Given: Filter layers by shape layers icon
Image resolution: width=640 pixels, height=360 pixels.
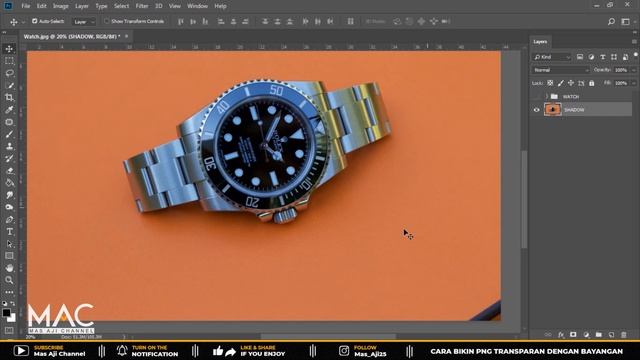Looking at the screenshot, I should 614,57.
